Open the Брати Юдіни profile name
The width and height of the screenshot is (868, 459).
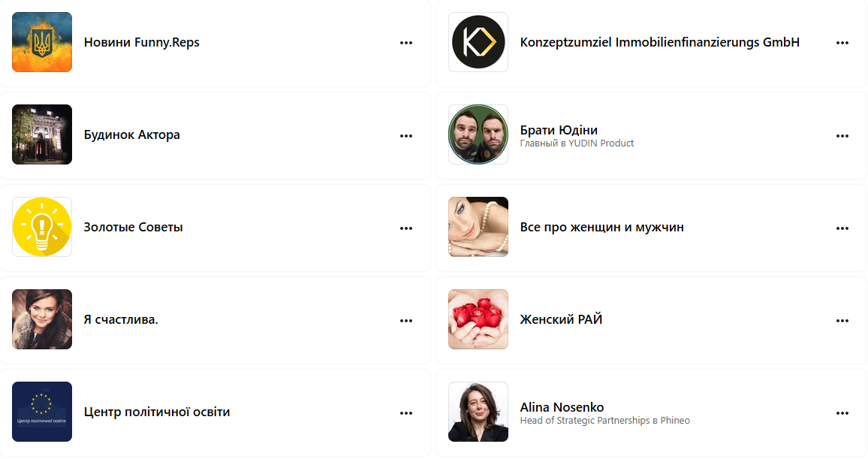click(559, 130)
